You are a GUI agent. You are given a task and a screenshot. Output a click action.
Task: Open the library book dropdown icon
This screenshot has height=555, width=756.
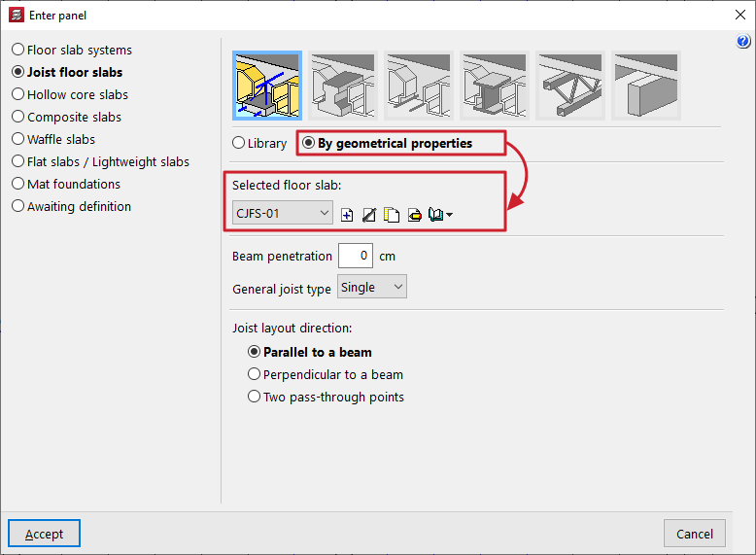(x=440, y=215)
